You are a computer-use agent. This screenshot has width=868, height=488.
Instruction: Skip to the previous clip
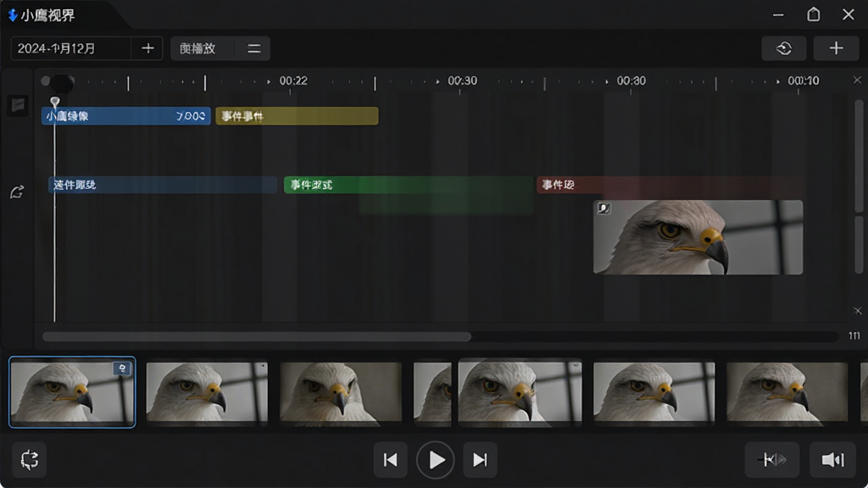click(x=390, y=460)
